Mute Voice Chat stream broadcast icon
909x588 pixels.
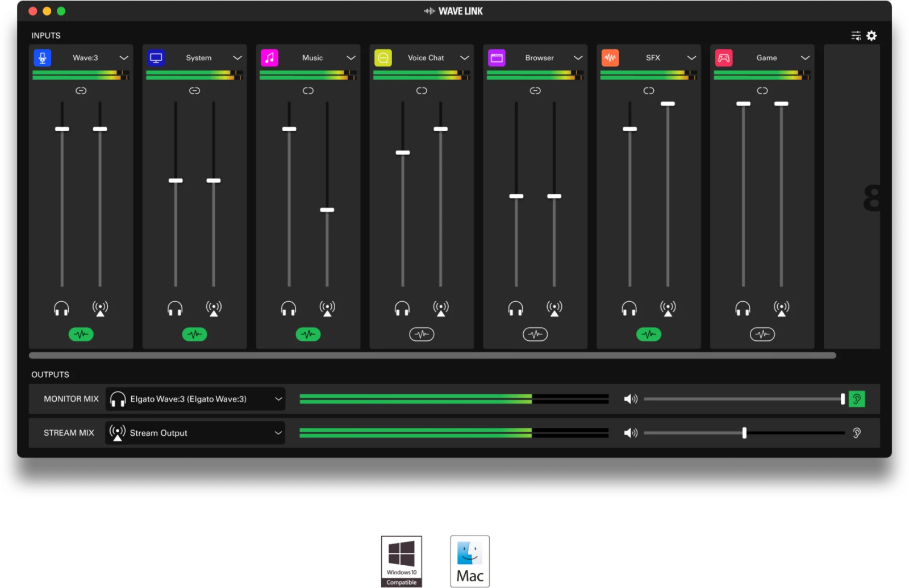[441, 308]
